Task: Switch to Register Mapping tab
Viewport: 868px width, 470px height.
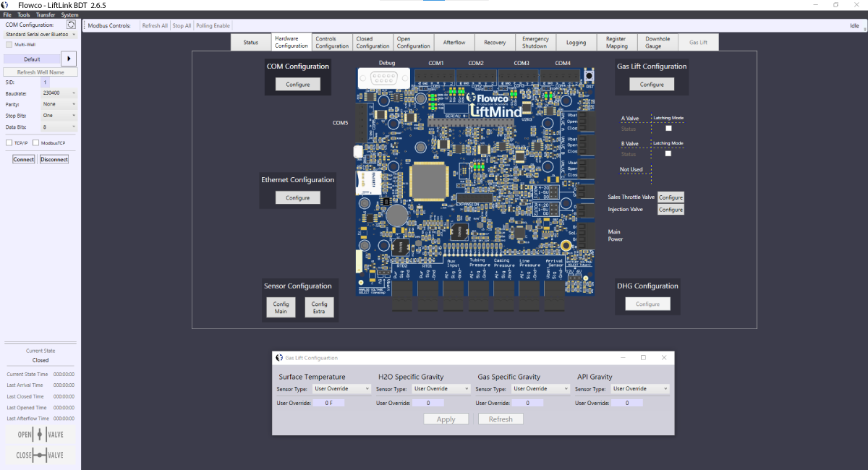Action: [617, 43]
